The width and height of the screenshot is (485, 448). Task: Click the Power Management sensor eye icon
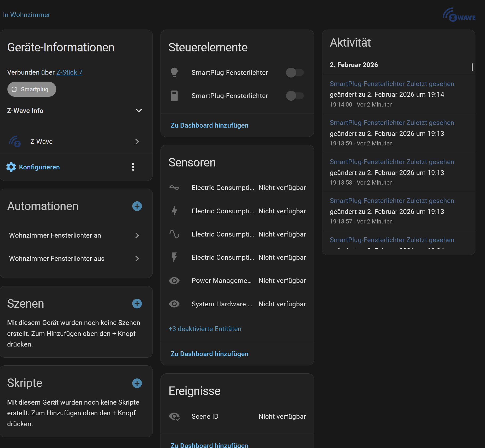tap(174, 281)
